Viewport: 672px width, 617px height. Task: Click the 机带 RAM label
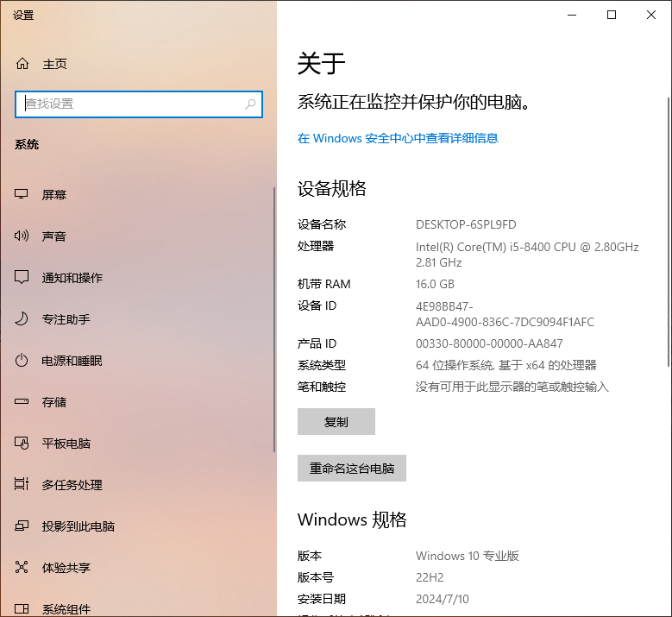pos(324,284)
